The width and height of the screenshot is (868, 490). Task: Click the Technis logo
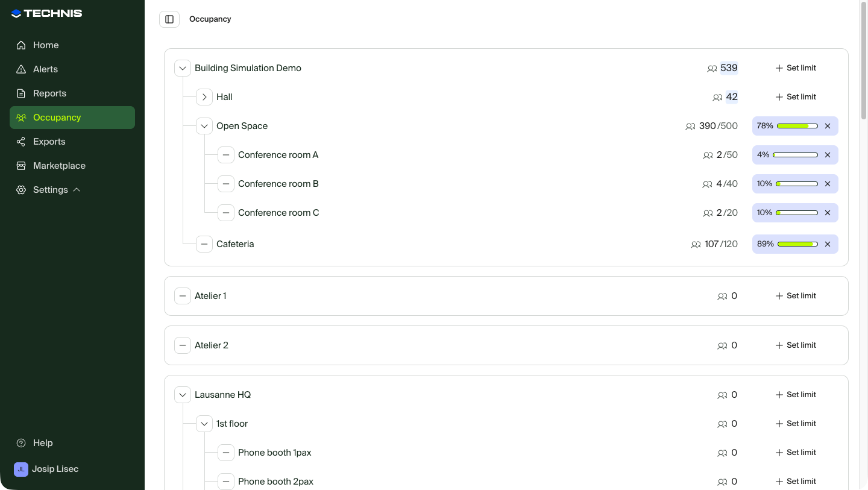tap(47, 13)
